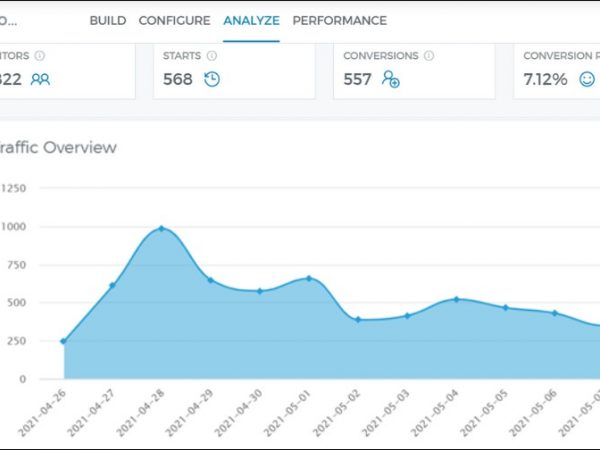The width and height of the screenshot is (600, 450).
Task: Select the peak data point on 2021-04-28
Action: point(161,229)
